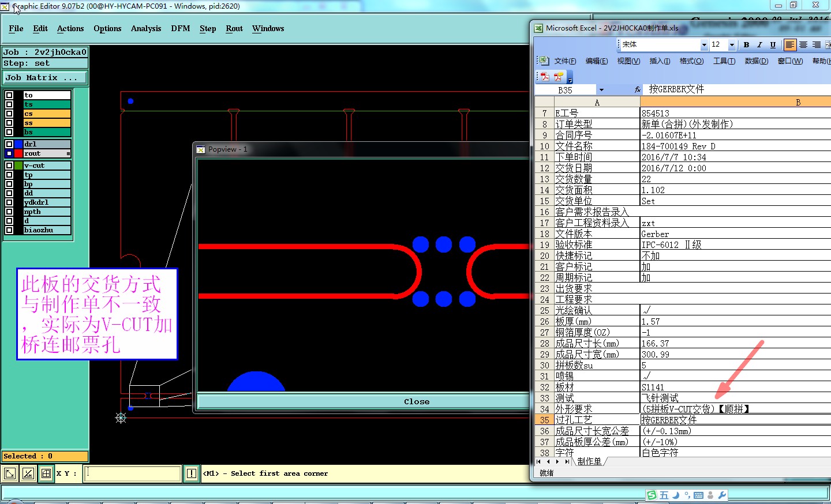The image size is (831, 504).
Task: Apply Underline formatting in Excel
Action: pos(773,45)
